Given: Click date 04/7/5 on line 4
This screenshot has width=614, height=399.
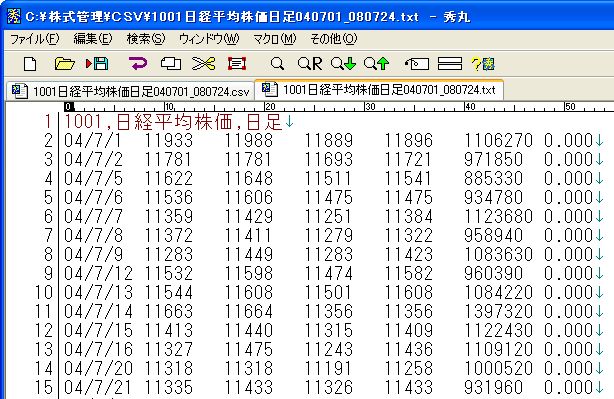Looking at the screenshot, I should [x=93, y=179].
